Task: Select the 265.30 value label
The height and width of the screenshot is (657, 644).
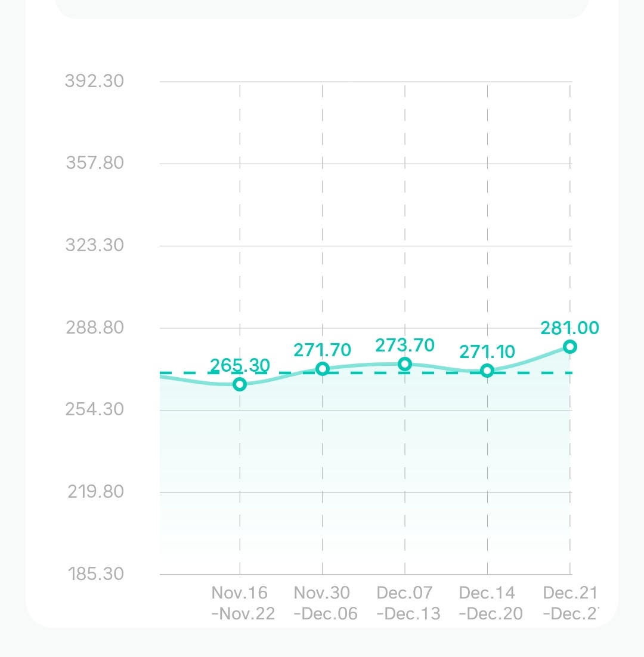Action: point(240,365)
